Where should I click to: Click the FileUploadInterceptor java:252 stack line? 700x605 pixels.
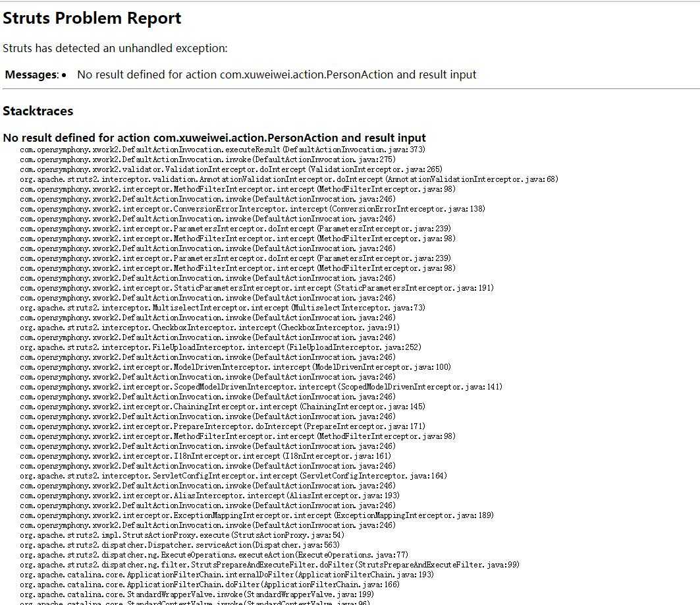pos(220,347)
